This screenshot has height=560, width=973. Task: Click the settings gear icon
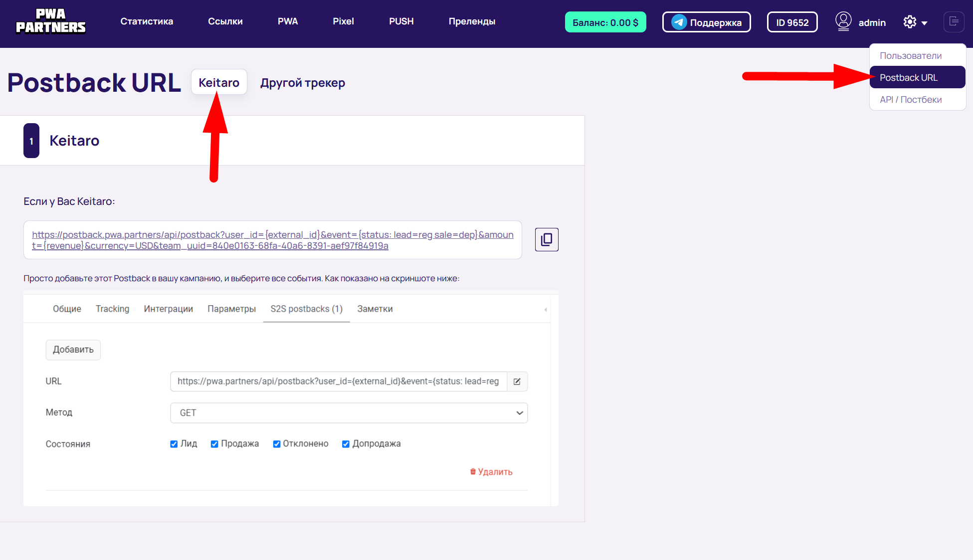910,22
